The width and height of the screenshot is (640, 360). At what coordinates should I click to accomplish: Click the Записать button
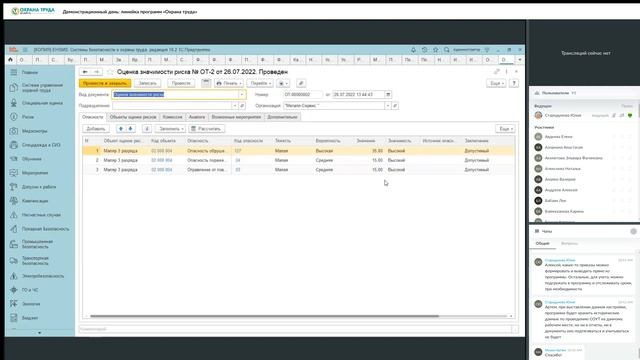147,83
